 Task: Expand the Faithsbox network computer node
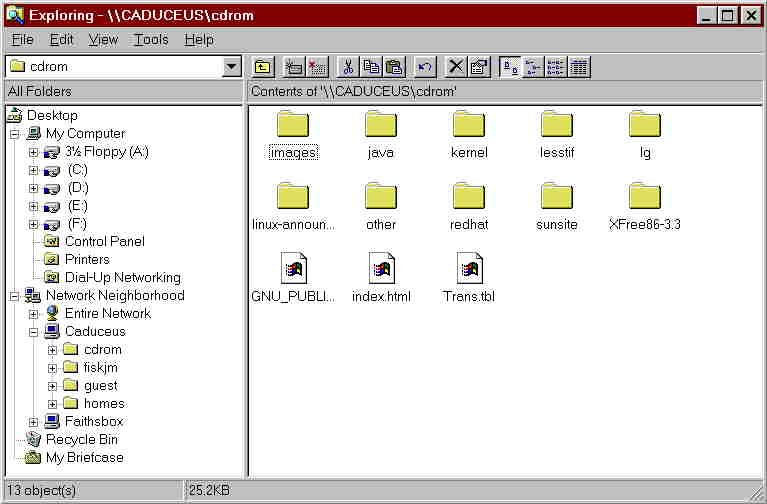pos(34,422)
